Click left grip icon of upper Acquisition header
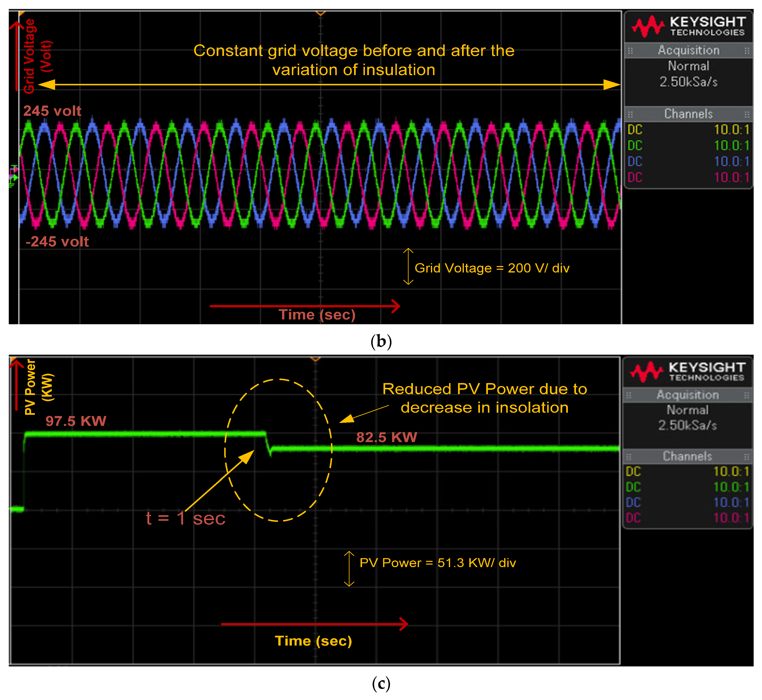 tap(630, 50)
